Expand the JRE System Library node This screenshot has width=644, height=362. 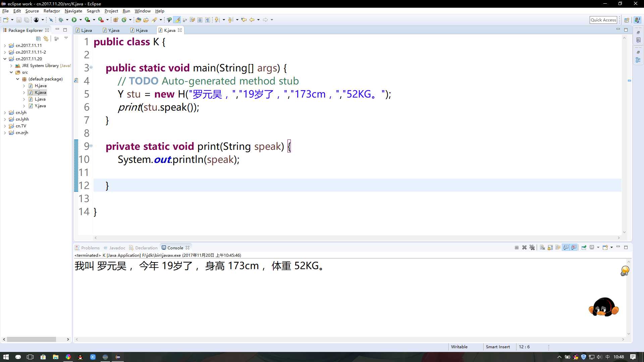[x=11, y=66]
